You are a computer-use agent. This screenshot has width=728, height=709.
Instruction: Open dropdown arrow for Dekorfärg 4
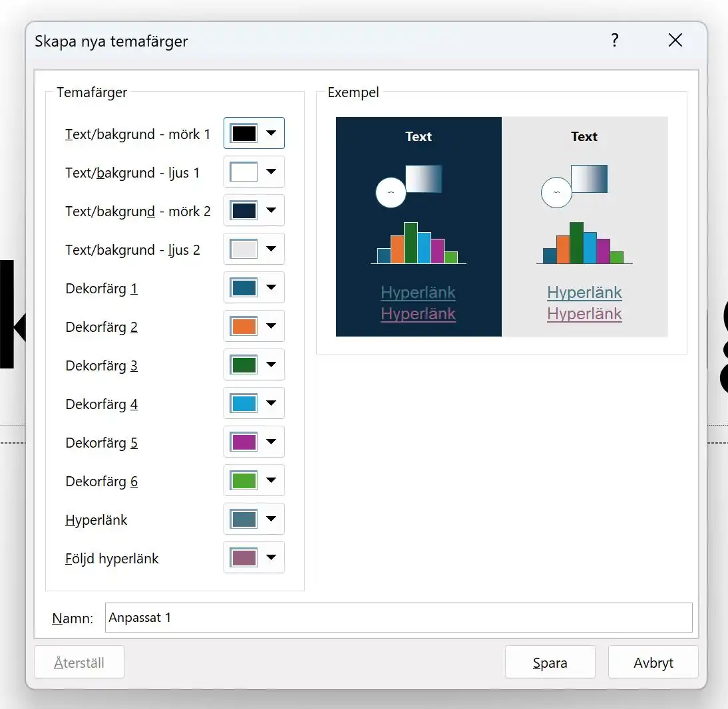[x=271, y=403]
